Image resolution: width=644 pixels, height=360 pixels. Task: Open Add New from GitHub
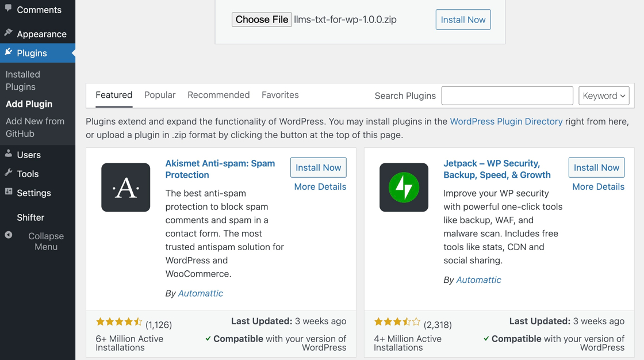tap(35, 128)
